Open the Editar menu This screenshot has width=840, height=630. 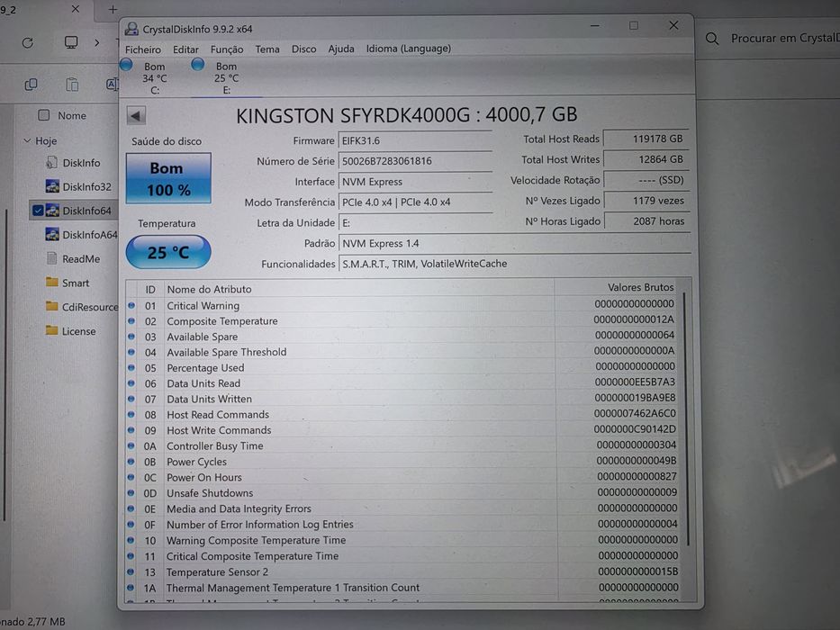click(x=185, y=49)
